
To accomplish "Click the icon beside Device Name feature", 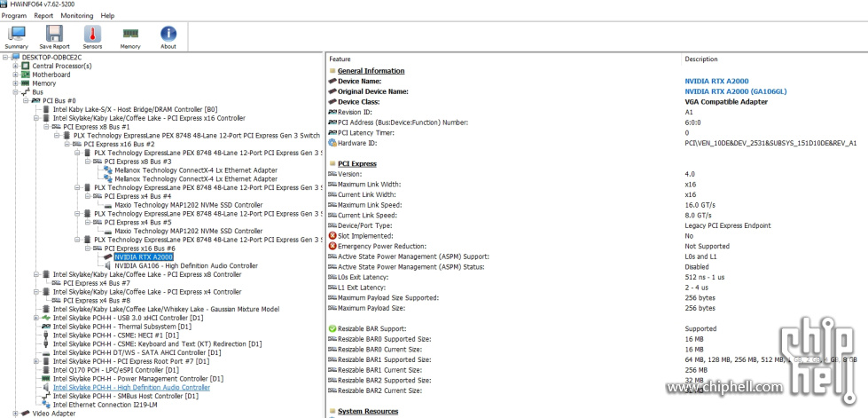I will pos(332,82).
